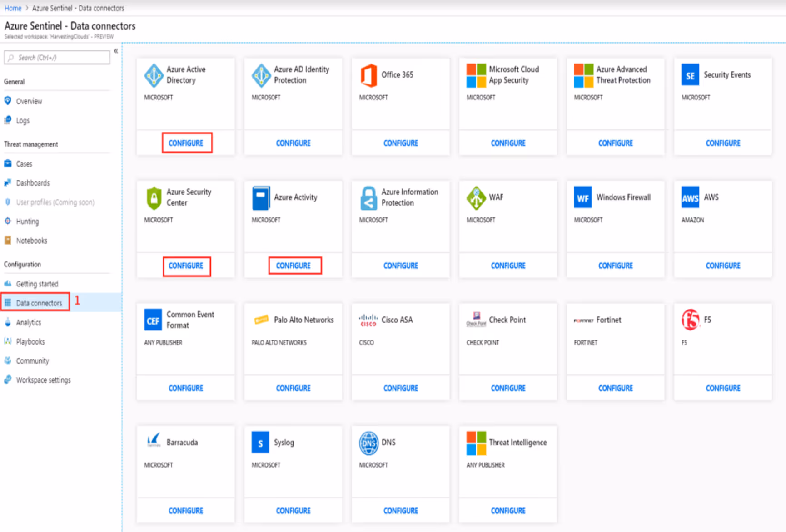Viewport: 786px width, 532px height.
Task: Configure the Threat Intelligence connector
Action: coord(508,511)
